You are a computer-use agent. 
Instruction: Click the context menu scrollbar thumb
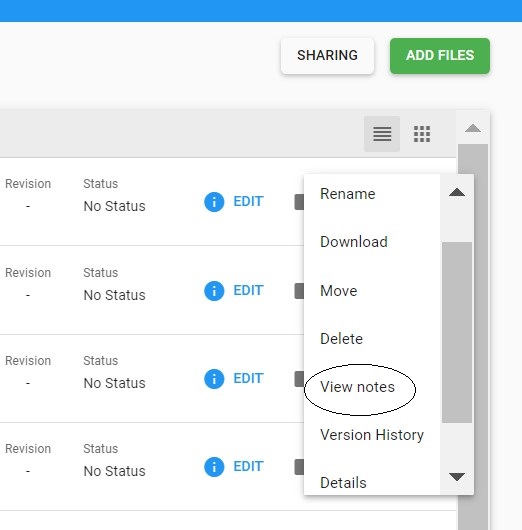pos(457,332)
